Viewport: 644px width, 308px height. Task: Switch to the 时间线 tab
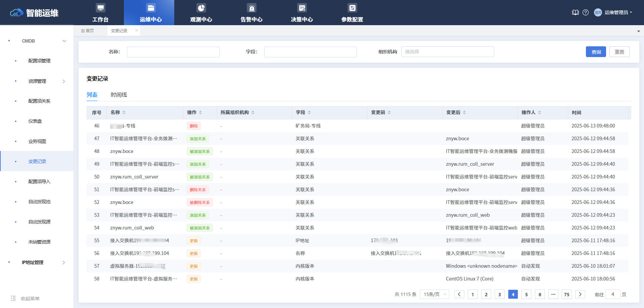119,95
